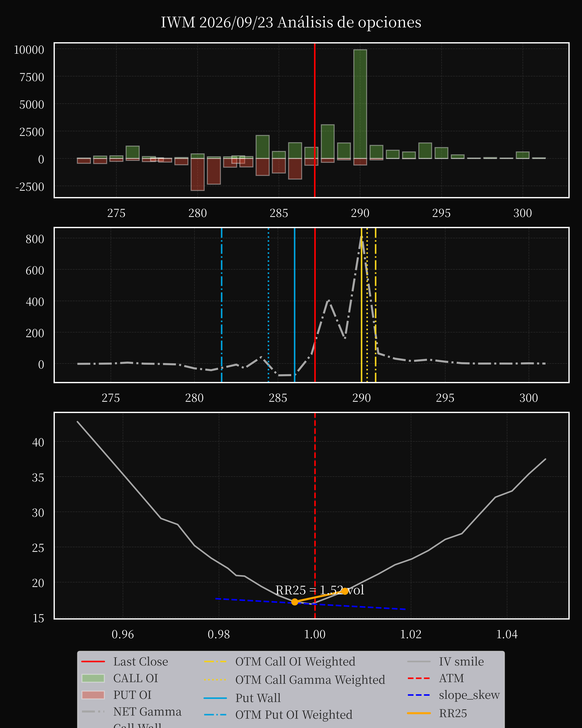The image size is (582, 728).
Task: Click the '1.02' moneyness axis label
Action: coord(411,634)
